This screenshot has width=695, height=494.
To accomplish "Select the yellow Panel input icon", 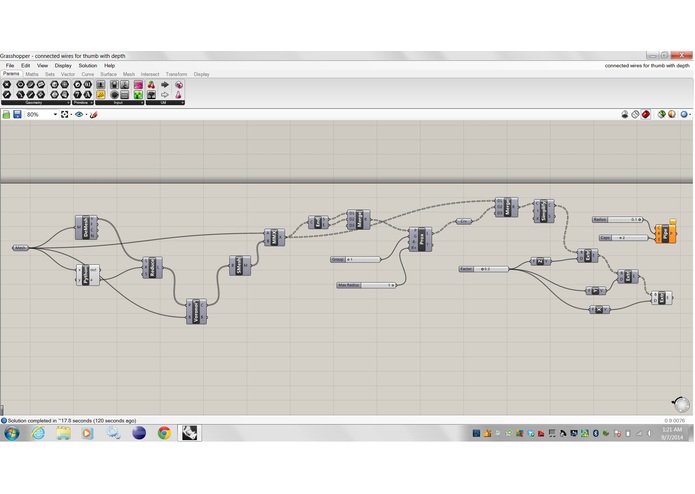I will (x=101, y=95).
